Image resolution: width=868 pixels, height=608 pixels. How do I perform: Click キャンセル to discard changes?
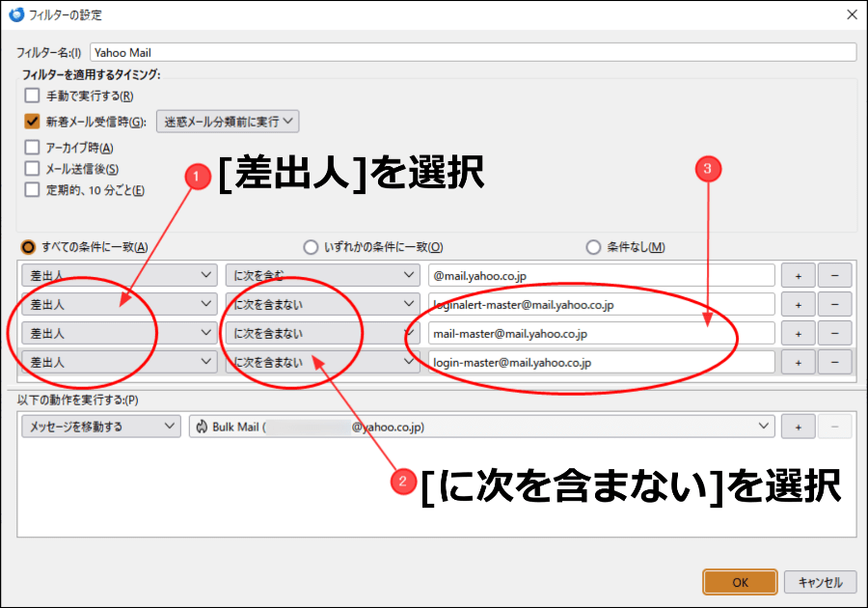(x=821, y=582)
